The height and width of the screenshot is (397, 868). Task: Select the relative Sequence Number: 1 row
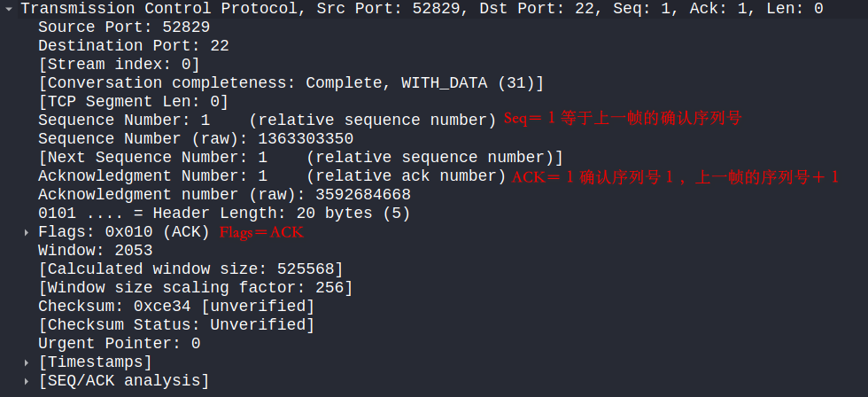[x=267, y=121]
